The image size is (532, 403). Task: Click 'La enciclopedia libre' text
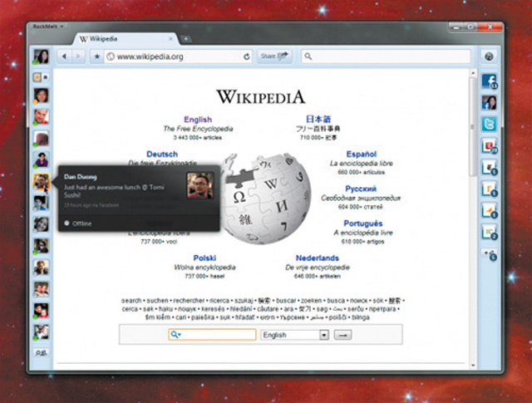pos(361,164)
